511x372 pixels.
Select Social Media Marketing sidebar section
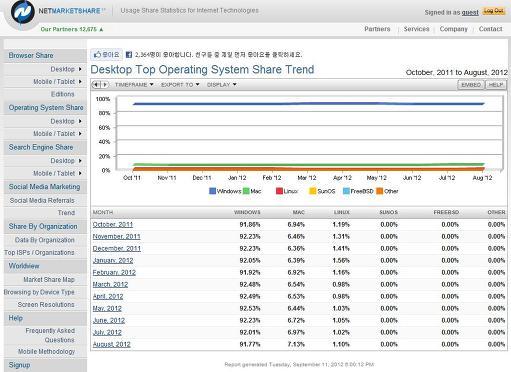point(44,187)
